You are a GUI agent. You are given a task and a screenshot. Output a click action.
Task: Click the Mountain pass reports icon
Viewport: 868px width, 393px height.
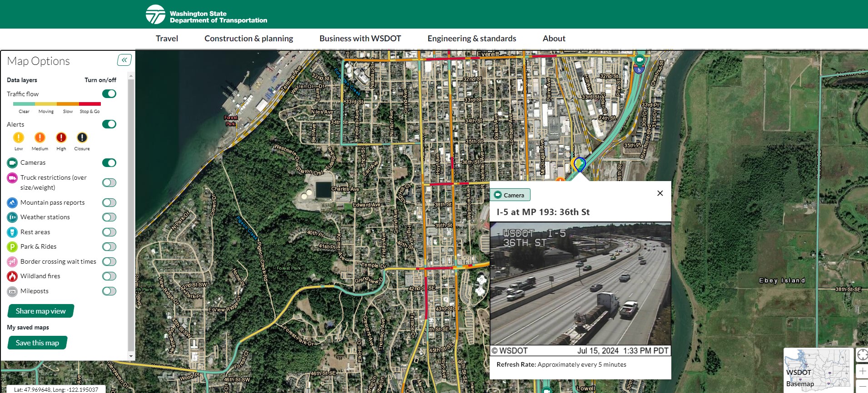12,203
